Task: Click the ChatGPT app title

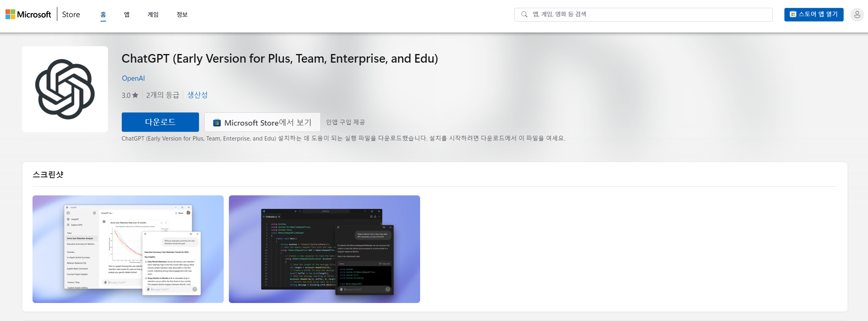Action: coord(280,58)
